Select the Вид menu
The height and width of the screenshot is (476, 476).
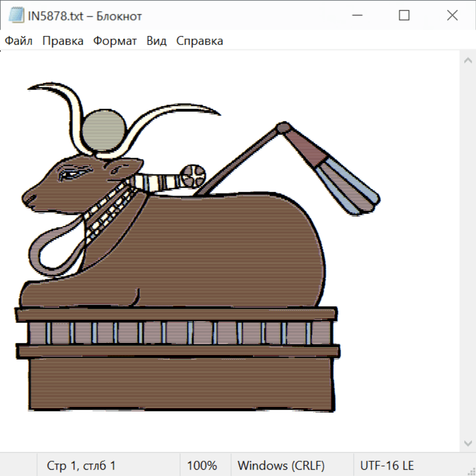(157, 41)
